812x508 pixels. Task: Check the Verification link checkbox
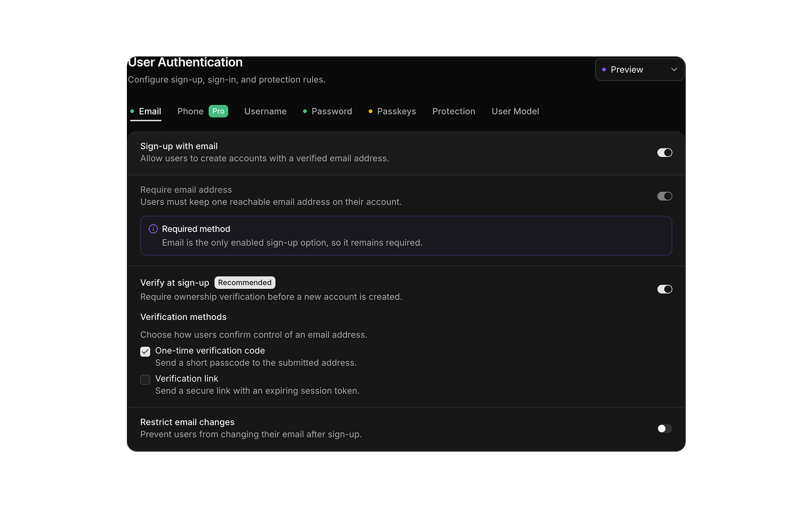[145, 379]
